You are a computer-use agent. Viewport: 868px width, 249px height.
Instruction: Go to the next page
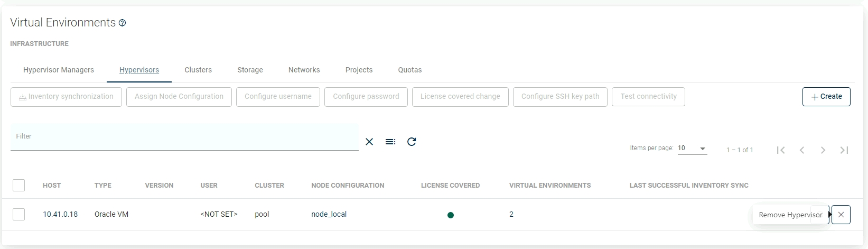823,150
